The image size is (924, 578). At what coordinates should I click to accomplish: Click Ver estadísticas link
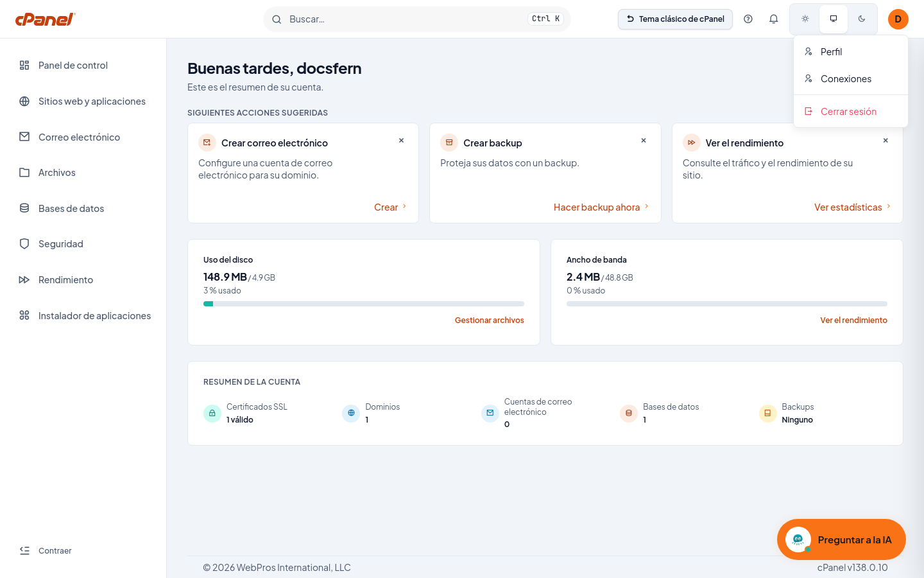pyautogui.click(x=853, y=207)
